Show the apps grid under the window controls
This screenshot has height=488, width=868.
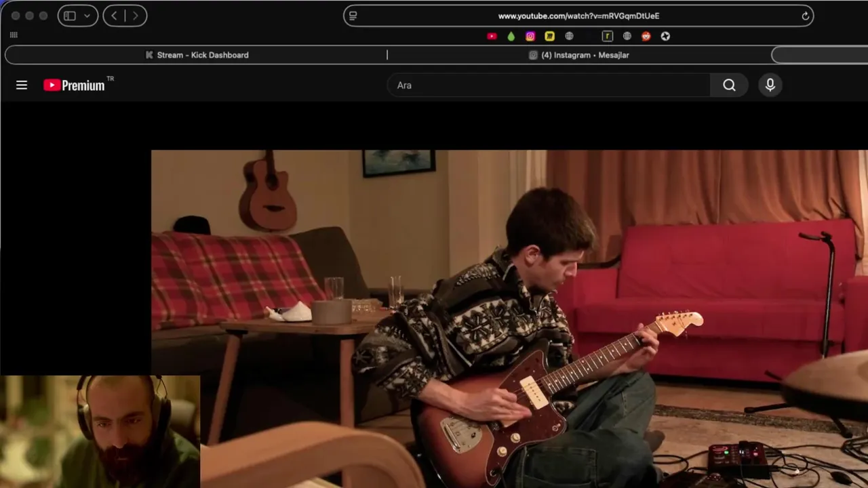(14, 35)
